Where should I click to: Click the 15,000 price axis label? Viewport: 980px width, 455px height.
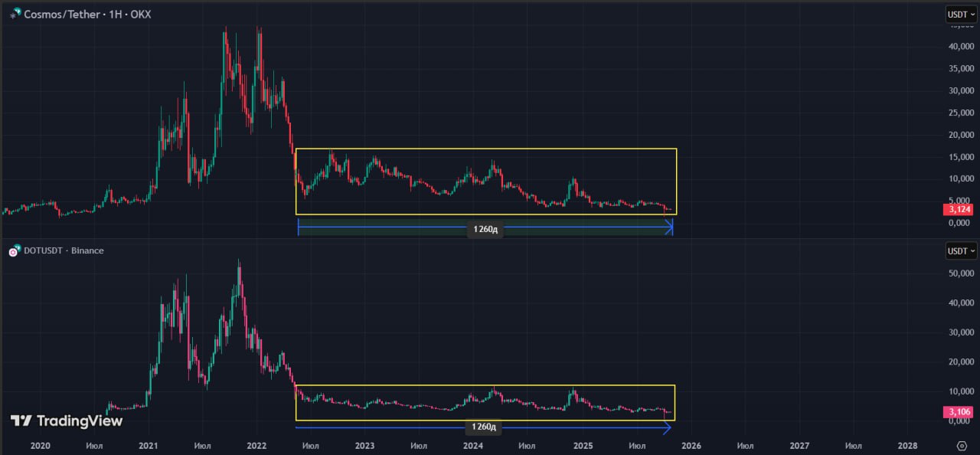click(x=962, y=157)
